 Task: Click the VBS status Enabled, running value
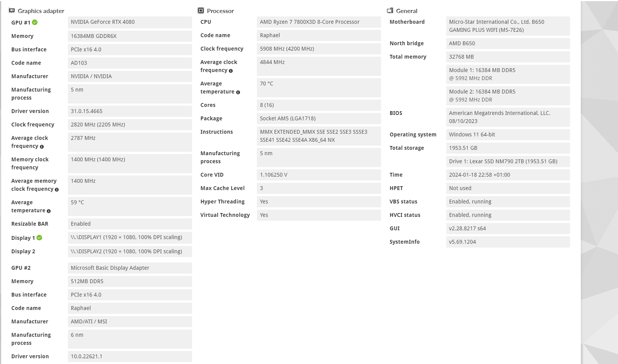(x=508, y=202)
